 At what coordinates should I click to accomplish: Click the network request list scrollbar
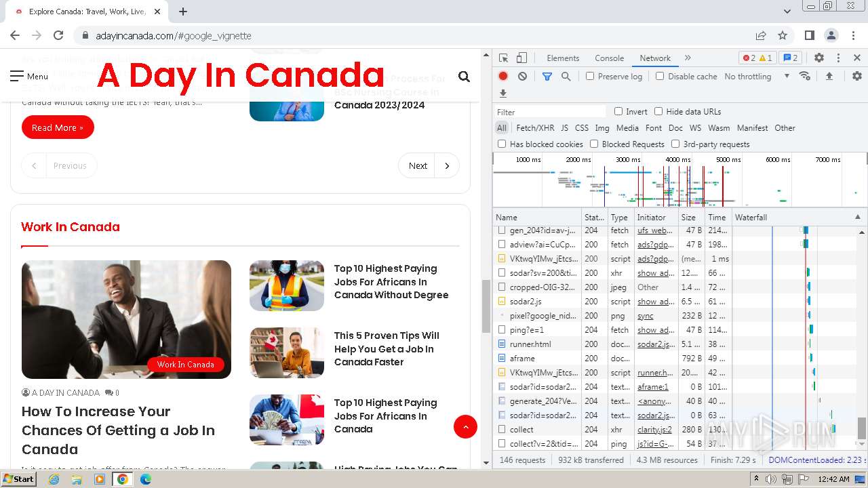point(862,428)
